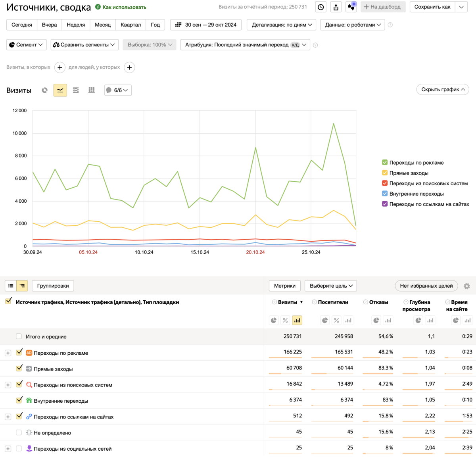Toggle legend checkbox Прямые заходы
Image resolution: width=476 pixels, height=463 pixels.
(385, 173)
